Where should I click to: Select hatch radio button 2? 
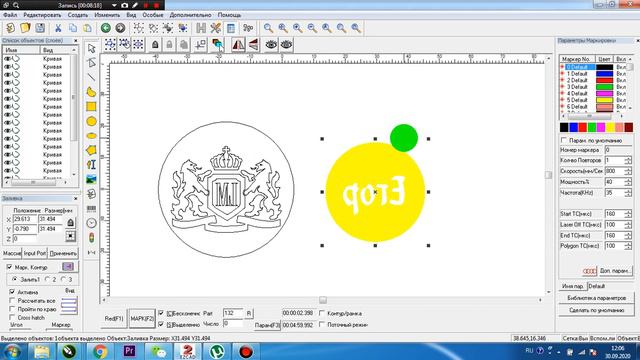[x=47, y=279]
